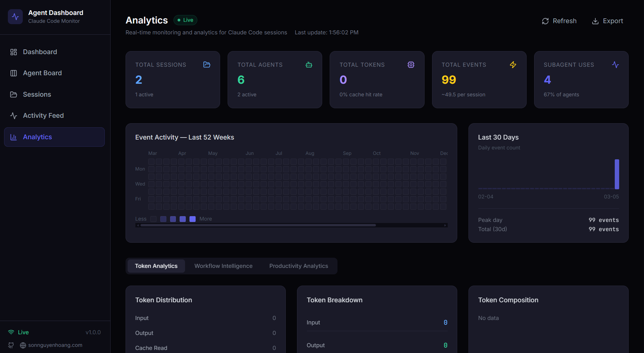This screenshot has height=353, width=644.
Task: Select the Activity Feed pulse icon
Action: pyautogui.click(x=14, y=115)
